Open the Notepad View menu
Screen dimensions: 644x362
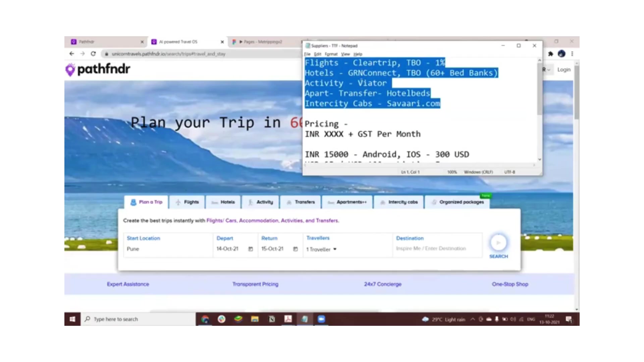[345, 54]
